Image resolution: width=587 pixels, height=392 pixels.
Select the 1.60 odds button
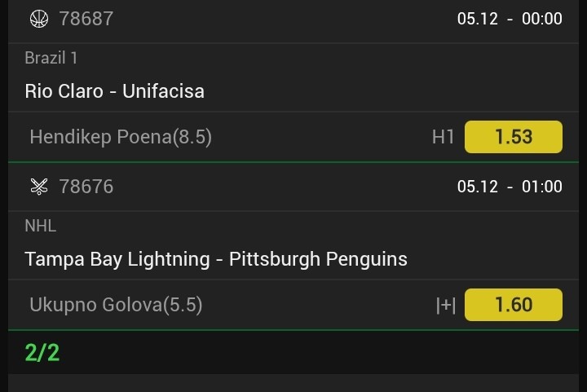point(513,305)
